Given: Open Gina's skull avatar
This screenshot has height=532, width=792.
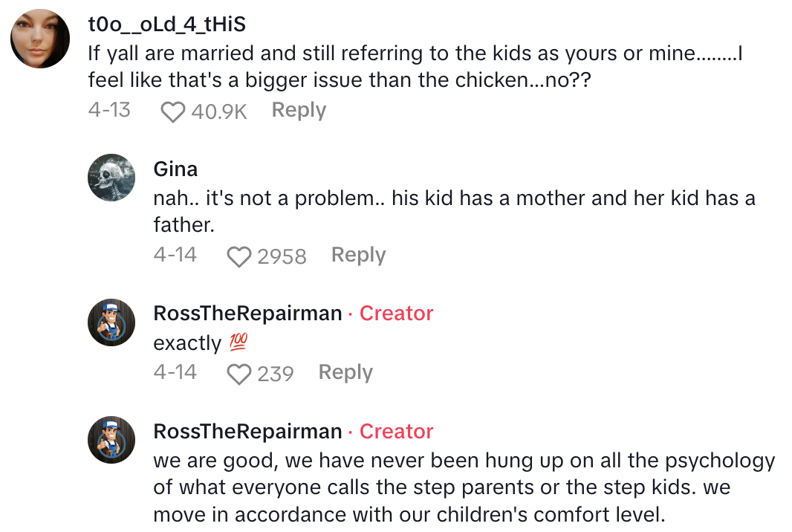Looking at the screenshot, I should 111,178.
